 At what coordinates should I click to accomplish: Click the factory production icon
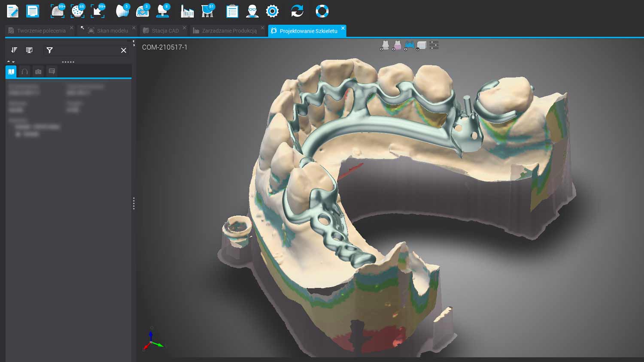pyautogui.click(x=187, y=12)
